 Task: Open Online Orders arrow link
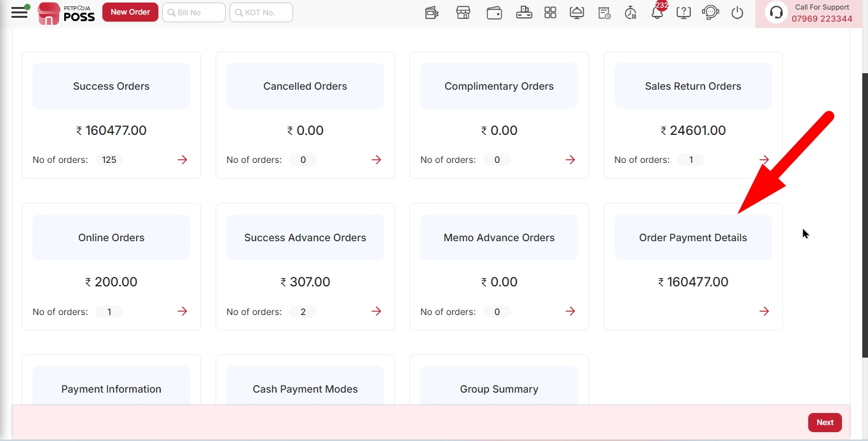(x=183, y=311)
